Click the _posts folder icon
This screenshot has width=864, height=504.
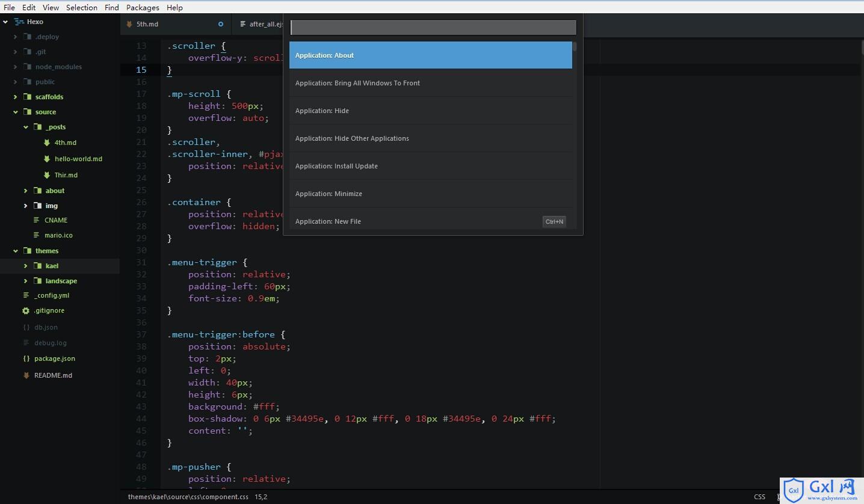point(37,127)
